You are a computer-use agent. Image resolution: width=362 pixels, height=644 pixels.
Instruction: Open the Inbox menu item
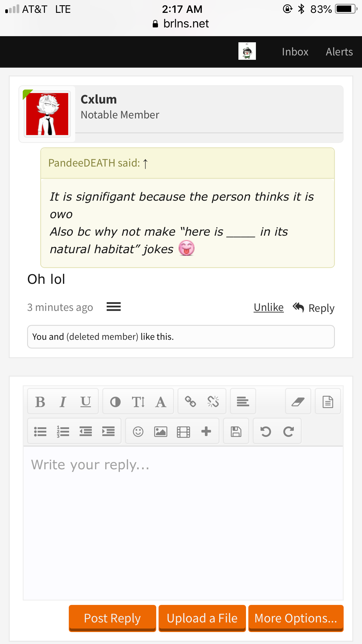click(295, 52)
